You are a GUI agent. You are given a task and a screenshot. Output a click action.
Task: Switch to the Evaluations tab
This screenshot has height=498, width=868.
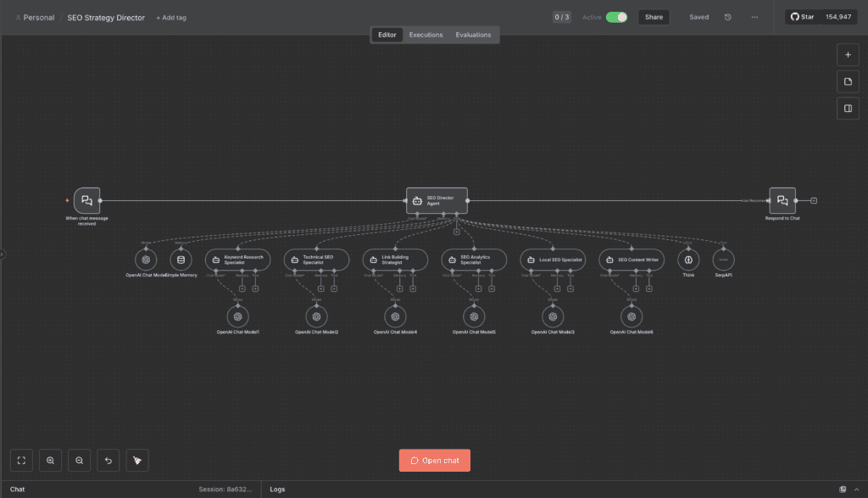[473, 35]
